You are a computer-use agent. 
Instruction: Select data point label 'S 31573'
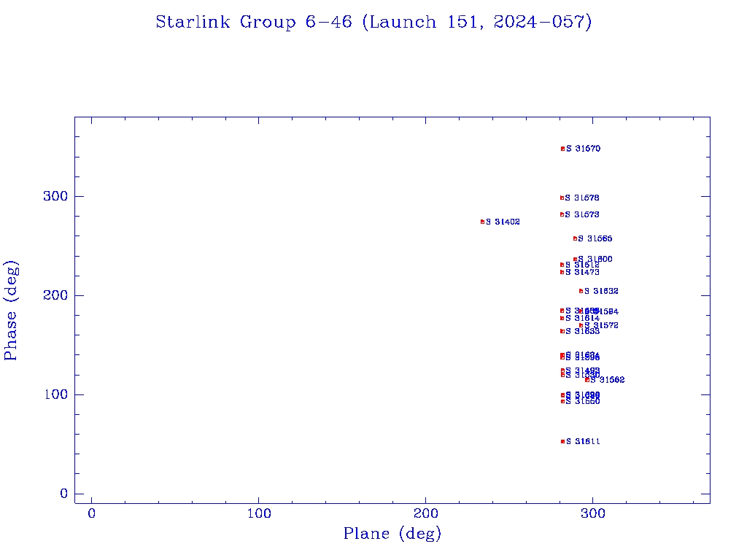pyautogui.click(x=582, y=215)
